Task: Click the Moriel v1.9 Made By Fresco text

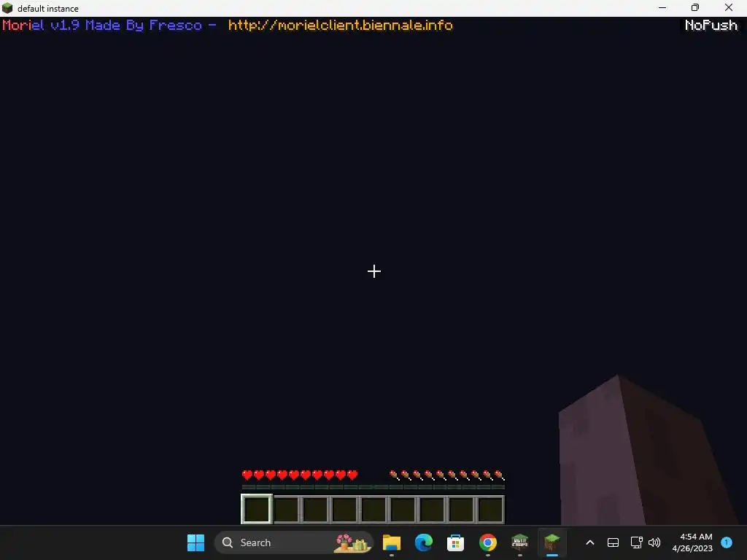Action: pyautogui.click(x=102, y=26)
